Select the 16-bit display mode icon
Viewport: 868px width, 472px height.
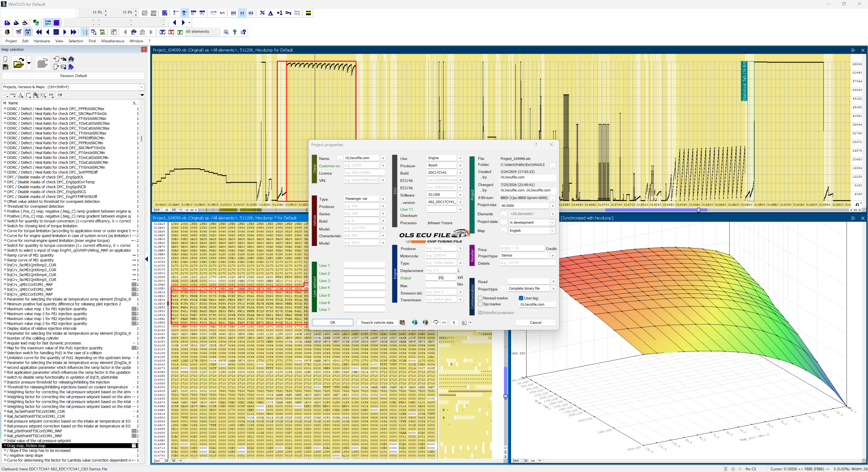[x=184, y=13]
